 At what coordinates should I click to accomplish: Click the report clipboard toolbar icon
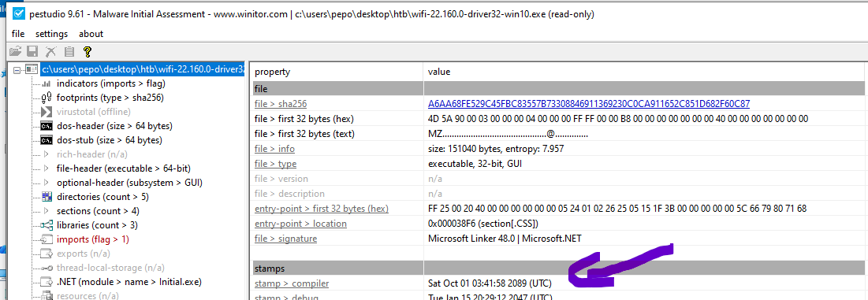(69, 52)
